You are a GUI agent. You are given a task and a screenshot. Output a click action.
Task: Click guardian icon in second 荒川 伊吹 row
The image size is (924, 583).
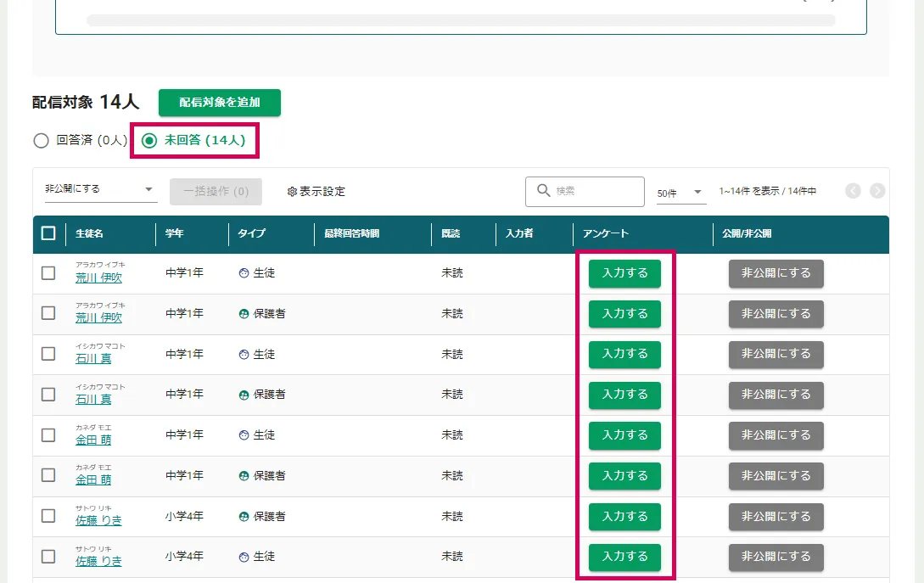244,314
